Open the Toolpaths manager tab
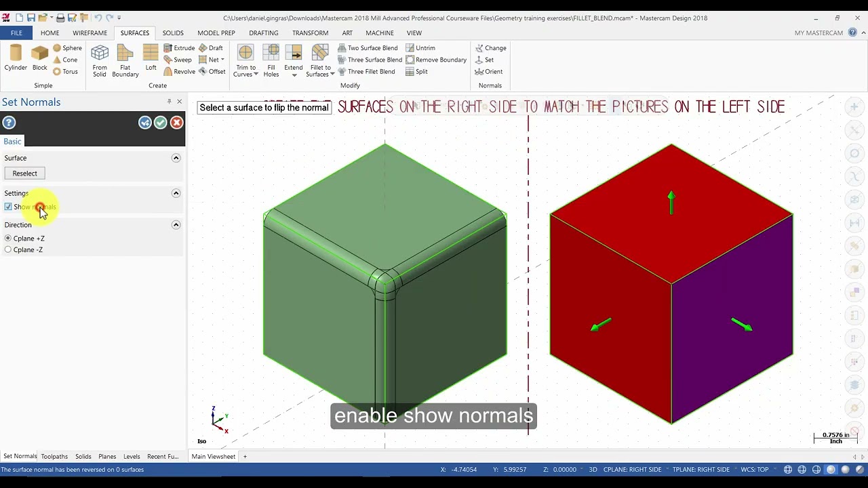The width and height of the screenshot is (868, 488). point(54,457)
